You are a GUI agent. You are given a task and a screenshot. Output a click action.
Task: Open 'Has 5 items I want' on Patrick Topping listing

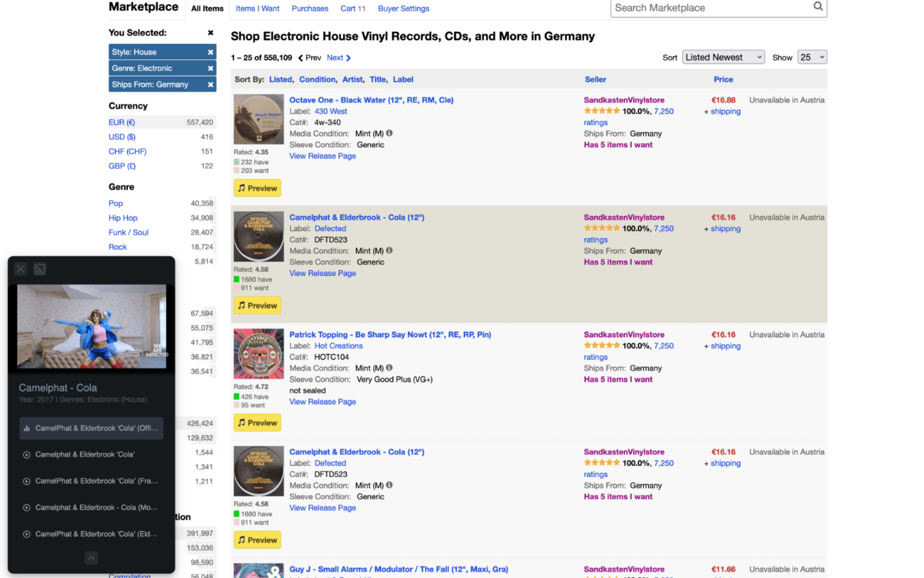618,379
